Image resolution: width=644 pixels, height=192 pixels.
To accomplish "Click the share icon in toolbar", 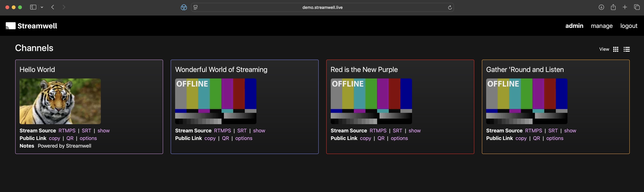I will click(x=613, y=7).
